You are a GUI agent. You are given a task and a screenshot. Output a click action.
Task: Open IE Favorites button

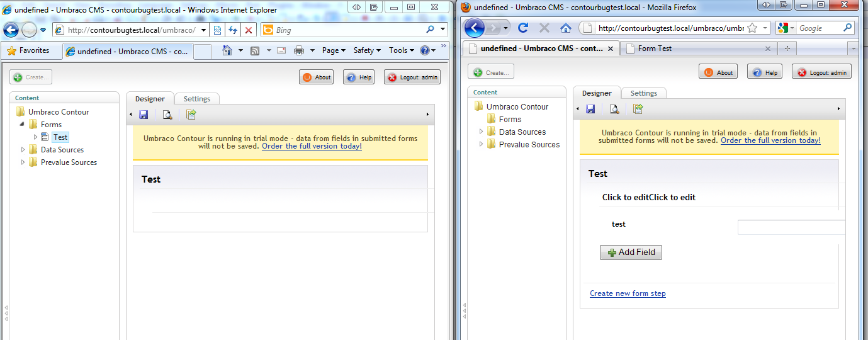[28, 50]
